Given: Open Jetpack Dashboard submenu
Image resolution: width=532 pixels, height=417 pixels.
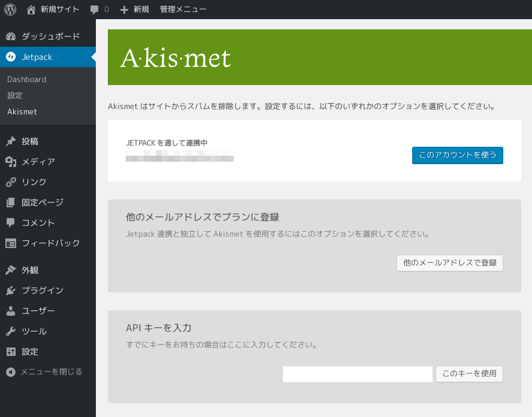Looking at the screenshot, I should (27, 80).
